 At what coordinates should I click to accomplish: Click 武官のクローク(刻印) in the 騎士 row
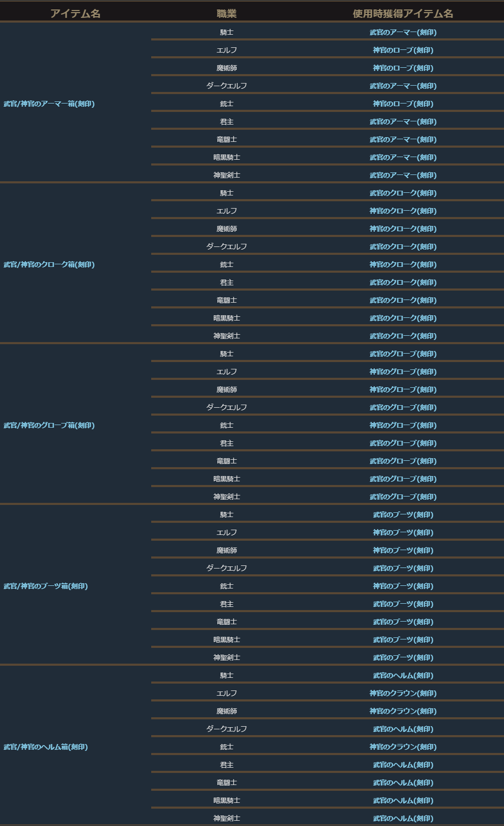pyautogui.click(x=403, y=193)
